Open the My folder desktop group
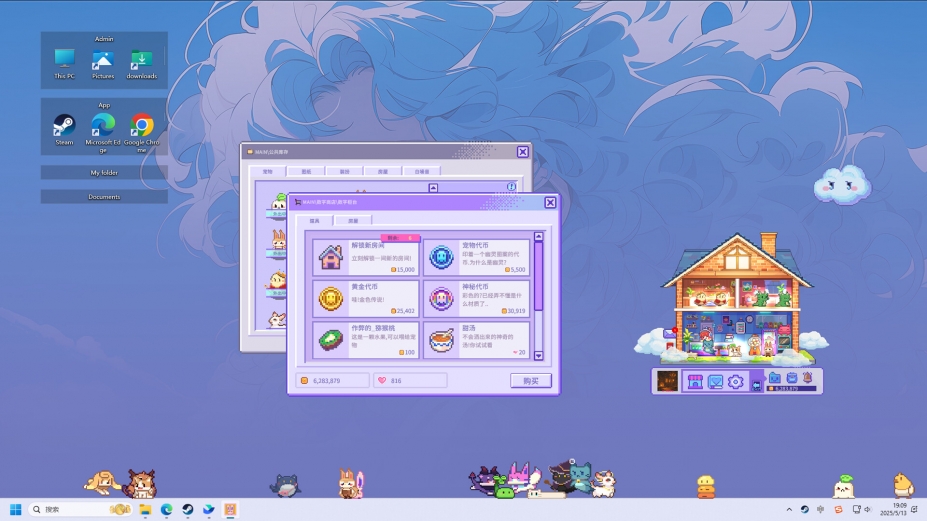Viewport: 927px width, 521px height. 104,172
